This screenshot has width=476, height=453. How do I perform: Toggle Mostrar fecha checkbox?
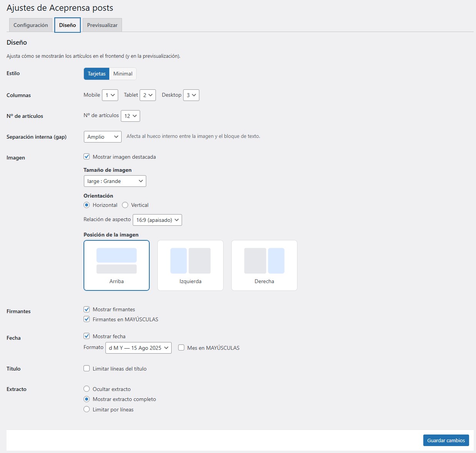[x=87, y=336]
